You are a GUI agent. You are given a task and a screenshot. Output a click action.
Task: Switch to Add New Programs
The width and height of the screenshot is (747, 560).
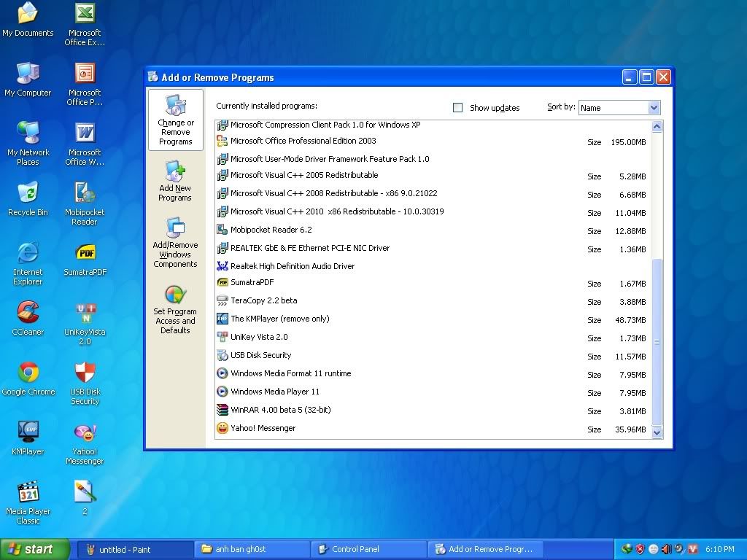[x=175, y=181]
